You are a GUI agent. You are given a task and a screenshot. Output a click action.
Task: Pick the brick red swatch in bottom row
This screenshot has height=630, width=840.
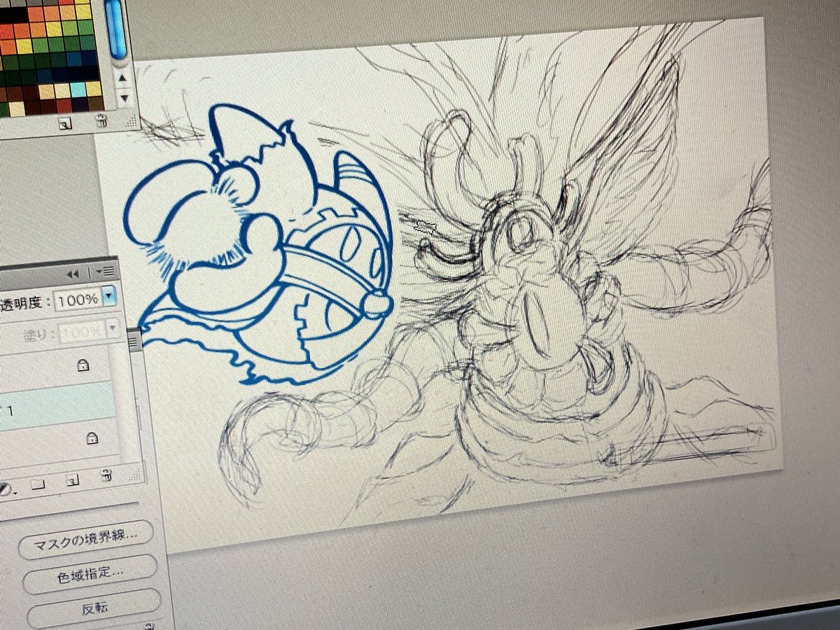64,106
